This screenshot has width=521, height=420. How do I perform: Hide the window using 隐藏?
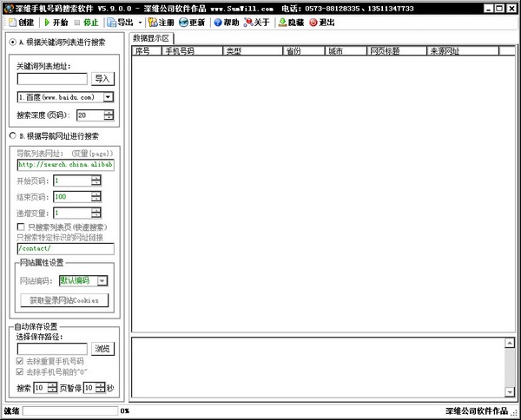coord(291,23)
